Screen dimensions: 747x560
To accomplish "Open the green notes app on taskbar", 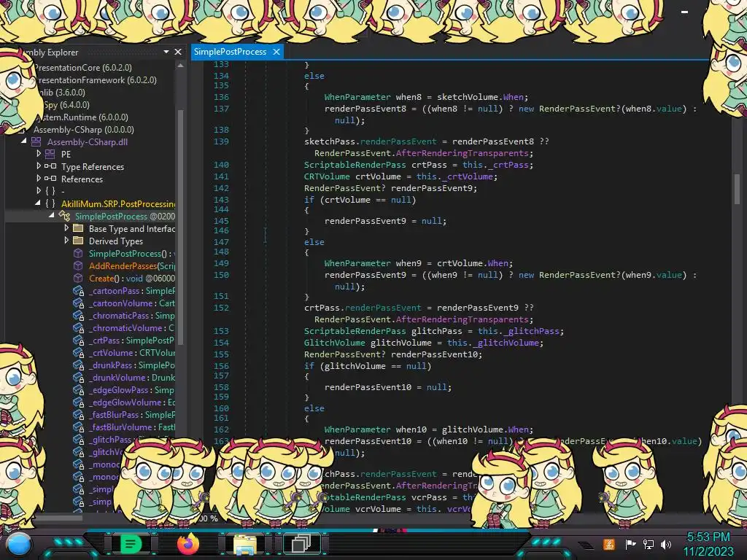I will (x=131, y=544).
